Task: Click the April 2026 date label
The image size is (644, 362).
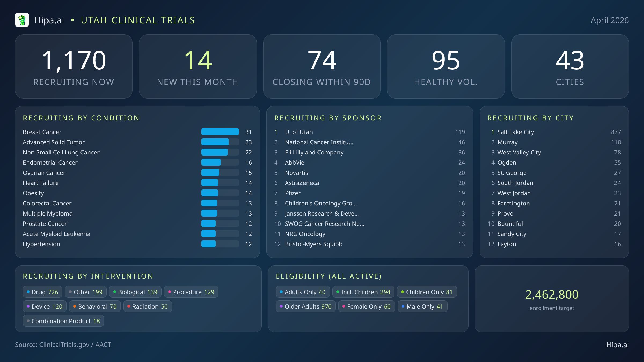Action: point(610,20)
